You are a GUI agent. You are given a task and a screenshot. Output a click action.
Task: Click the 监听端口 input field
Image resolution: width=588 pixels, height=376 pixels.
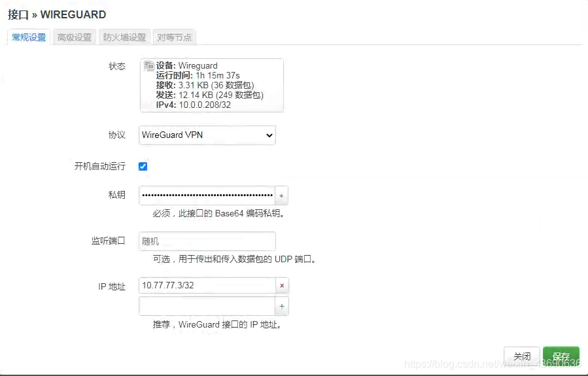click(207, 241)
